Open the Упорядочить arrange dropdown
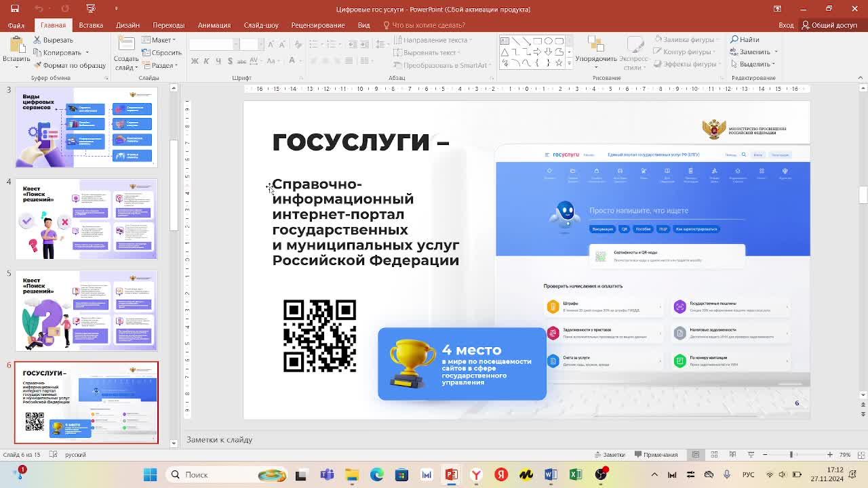Viewport: 868px width, 488px height. click(x=596, y=53)
